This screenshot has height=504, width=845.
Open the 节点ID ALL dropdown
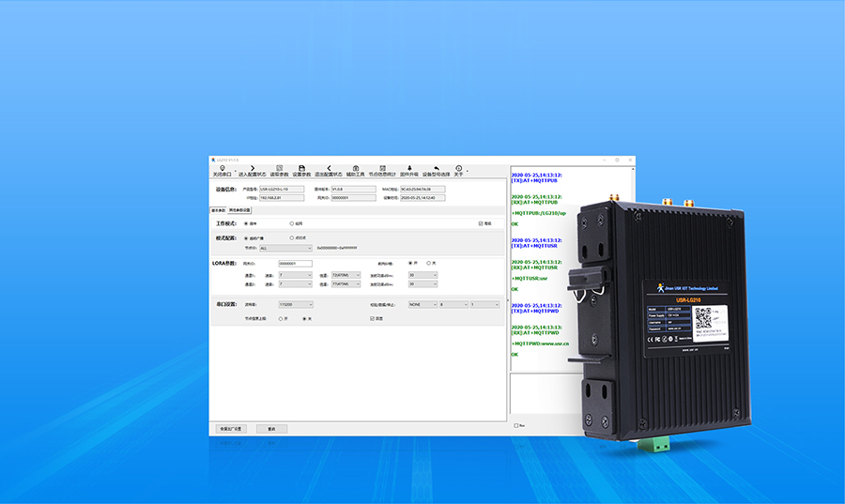click(285, 249)
